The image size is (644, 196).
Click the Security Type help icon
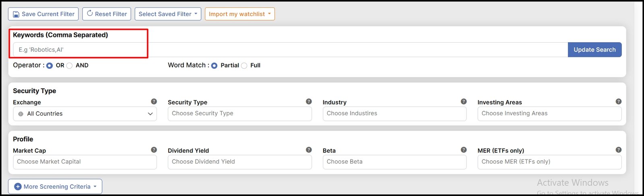point(309,102)
